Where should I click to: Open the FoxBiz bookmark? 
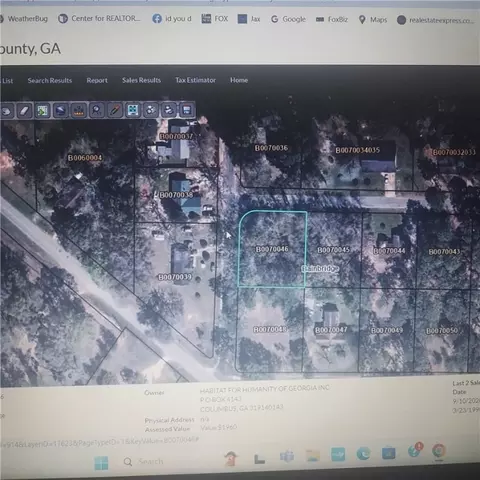point(332,20)
